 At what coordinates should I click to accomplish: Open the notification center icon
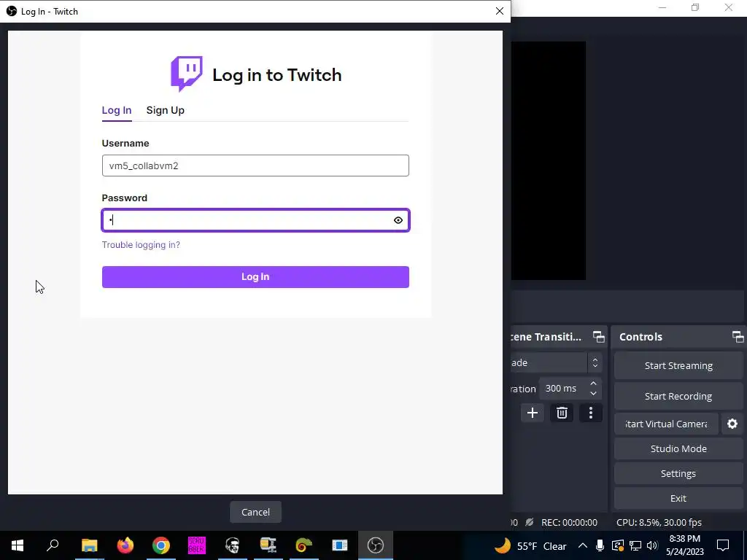[723, 545]
